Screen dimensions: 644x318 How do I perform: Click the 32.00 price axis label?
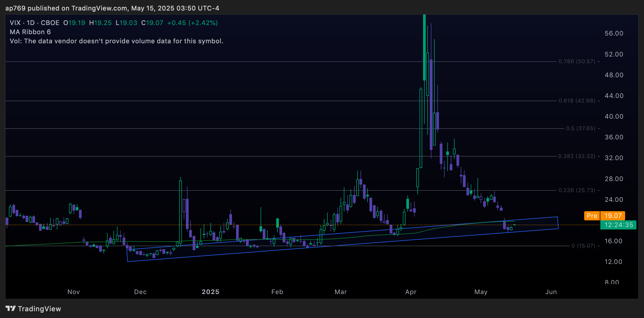(614, 158)
